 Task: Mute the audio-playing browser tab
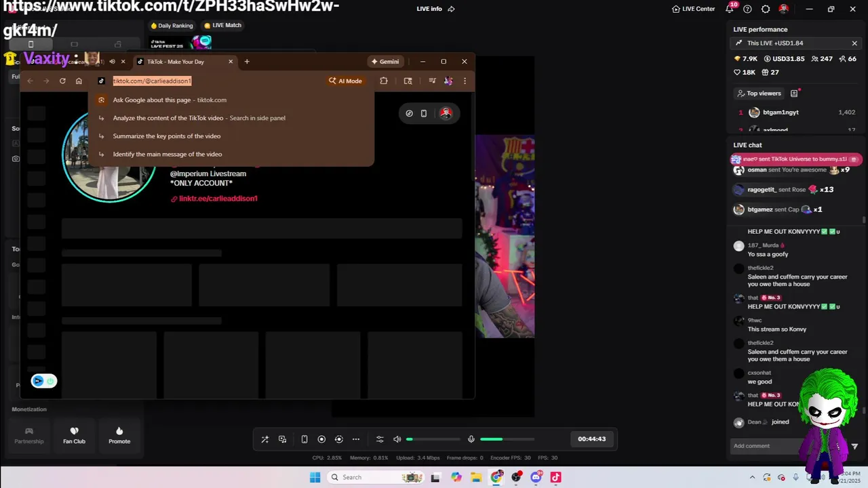[x=112, y=62]
